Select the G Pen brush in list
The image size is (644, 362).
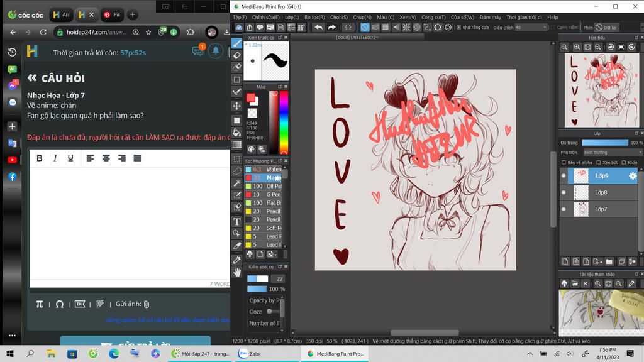coord(264,195)
